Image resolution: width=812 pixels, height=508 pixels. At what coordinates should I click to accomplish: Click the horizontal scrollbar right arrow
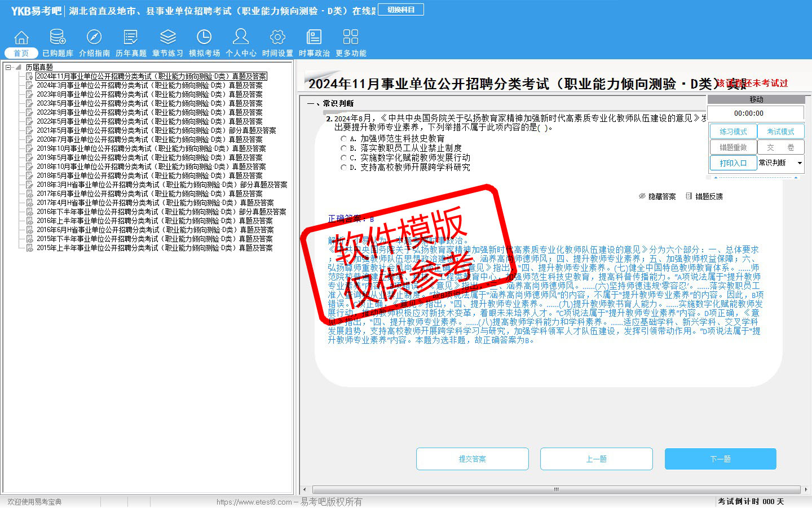click(805, 489)
